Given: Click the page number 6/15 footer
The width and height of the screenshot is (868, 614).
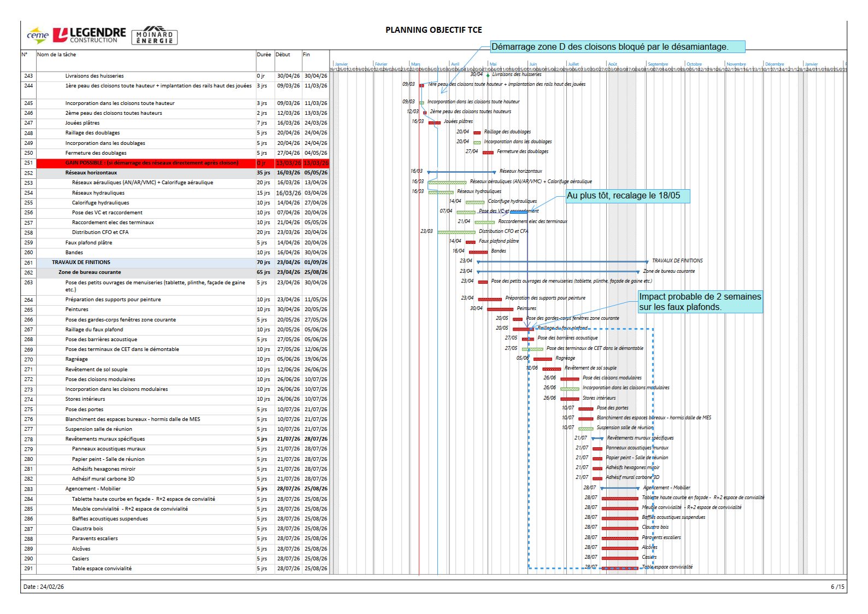Looking at the screenshot, I should click(x=837, y=587).
